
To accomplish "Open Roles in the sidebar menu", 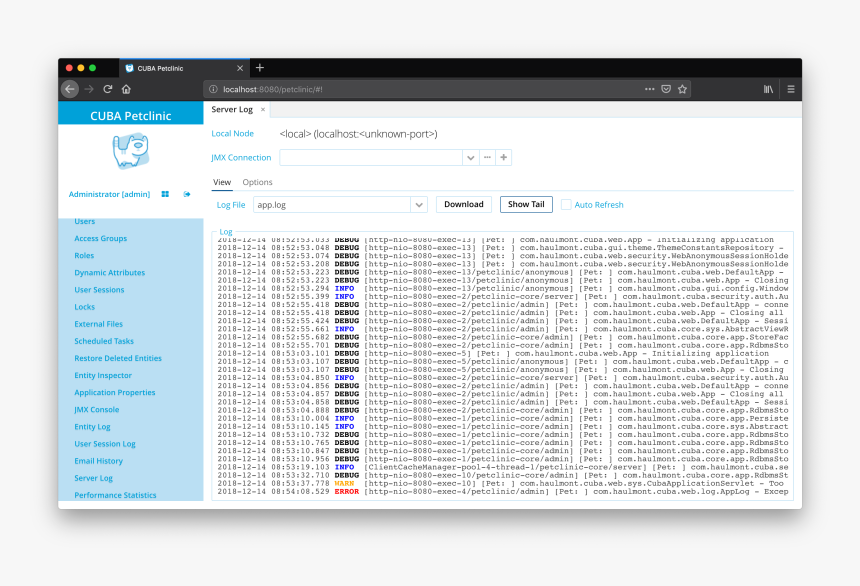I will click(84, 255).
